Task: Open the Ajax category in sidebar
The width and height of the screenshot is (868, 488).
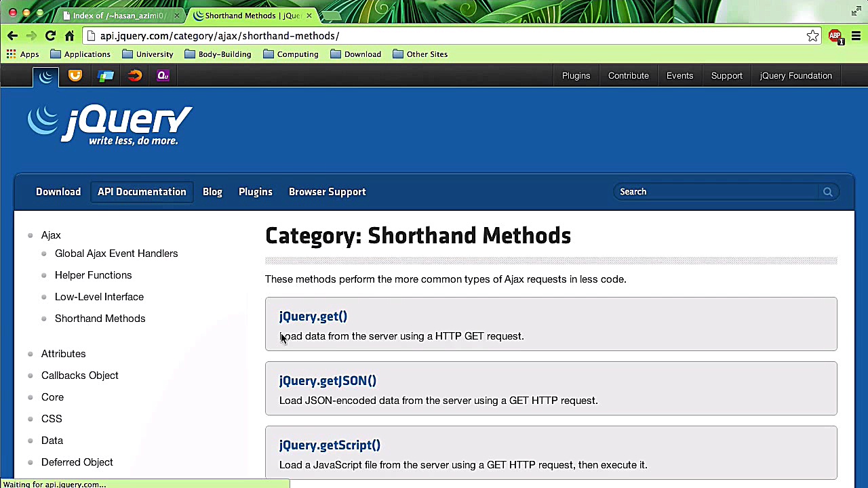Action: (51, 235)
